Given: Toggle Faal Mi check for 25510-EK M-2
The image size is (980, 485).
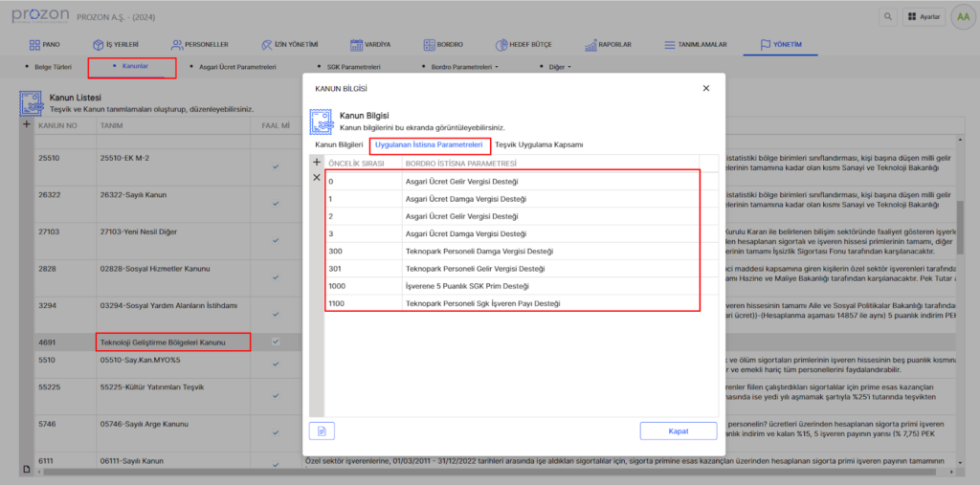Looking at the screenshot, I should (x=276, y=166).
